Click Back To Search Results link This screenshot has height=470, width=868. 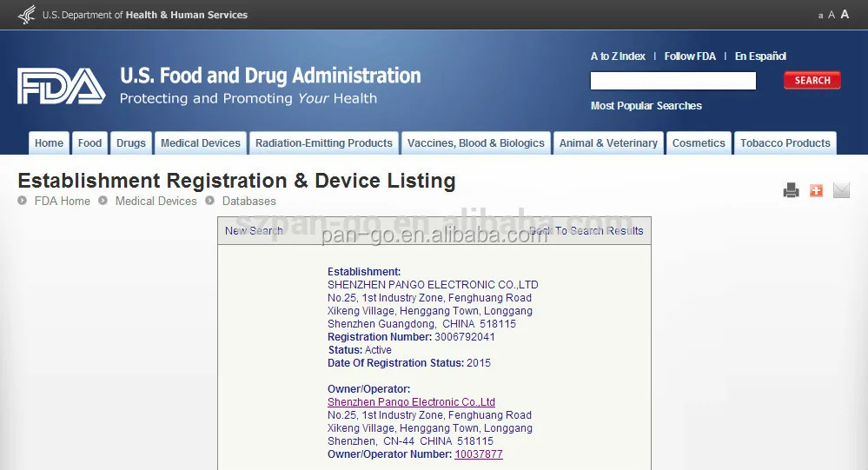(x=586, y=231)
